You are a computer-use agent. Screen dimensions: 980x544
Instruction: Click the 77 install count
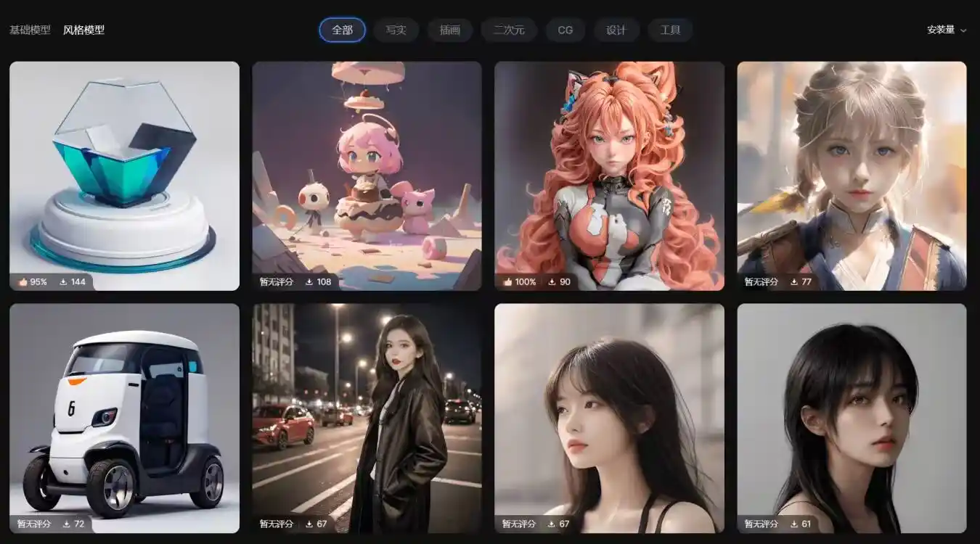pos(807,281)
